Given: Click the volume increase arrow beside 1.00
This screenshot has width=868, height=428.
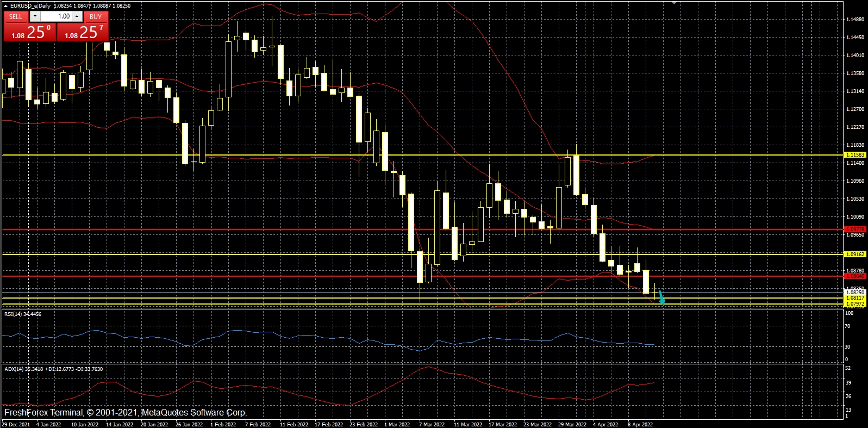Looking at the screenshot, I should coord(77,16).
